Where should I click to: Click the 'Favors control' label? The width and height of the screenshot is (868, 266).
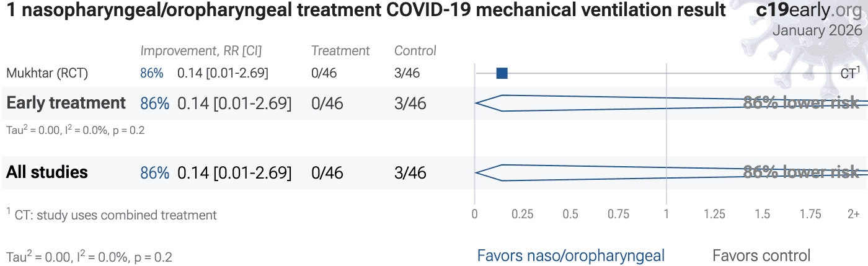point(761,255)
